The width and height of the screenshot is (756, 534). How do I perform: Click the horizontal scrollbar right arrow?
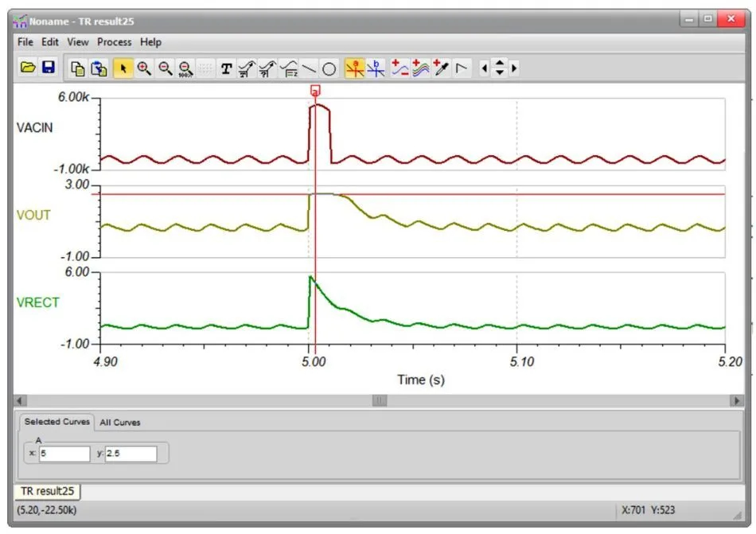[x=738, y=400]
